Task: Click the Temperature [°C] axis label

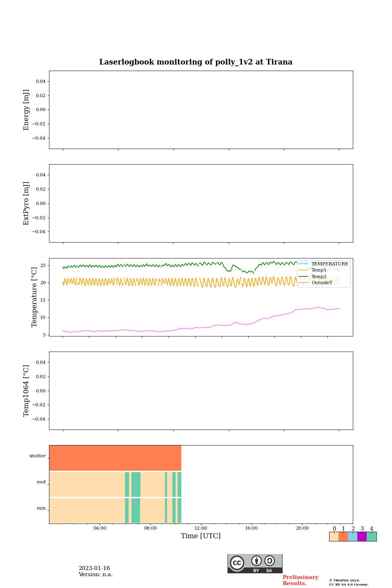Action: tap(34, 297)
